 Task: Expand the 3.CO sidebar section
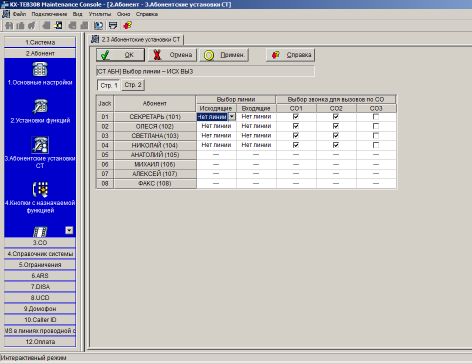pos(40,243)
